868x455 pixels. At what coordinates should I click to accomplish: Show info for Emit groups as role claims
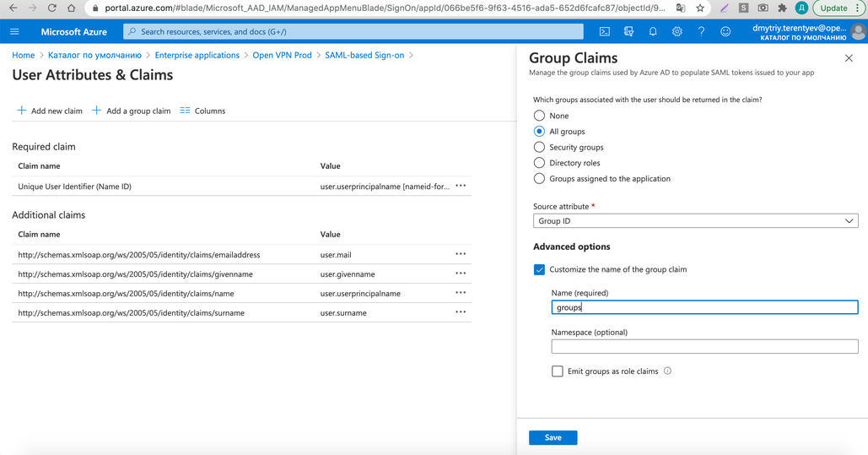667,371
